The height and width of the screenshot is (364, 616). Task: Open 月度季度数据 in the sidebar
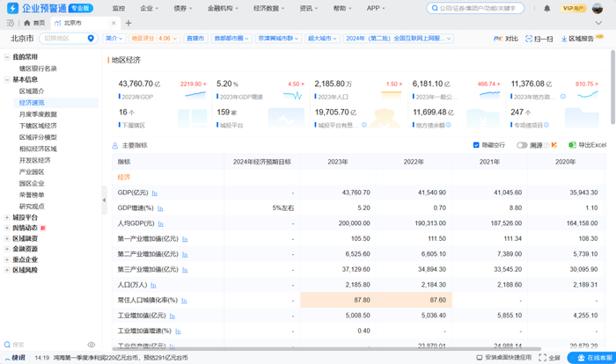(x=38, y=114)
